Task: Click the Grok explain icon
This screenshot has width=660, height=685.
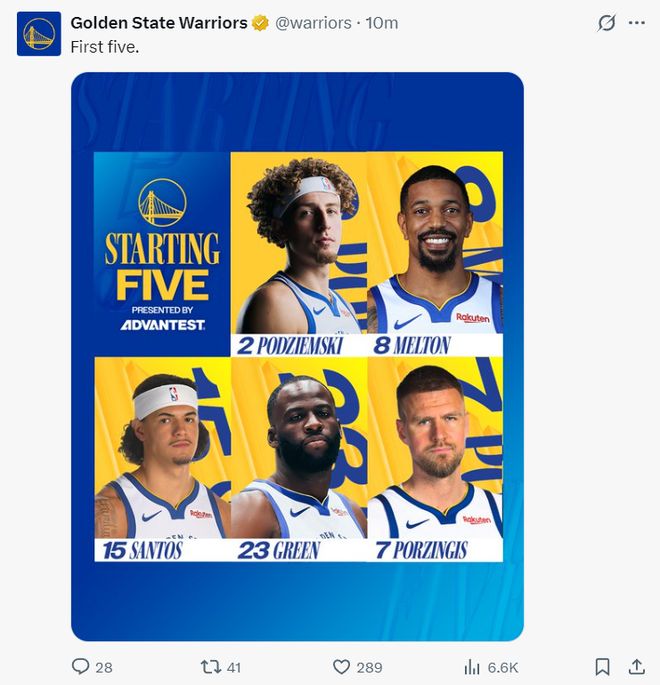Action: (x=606, y=22)
